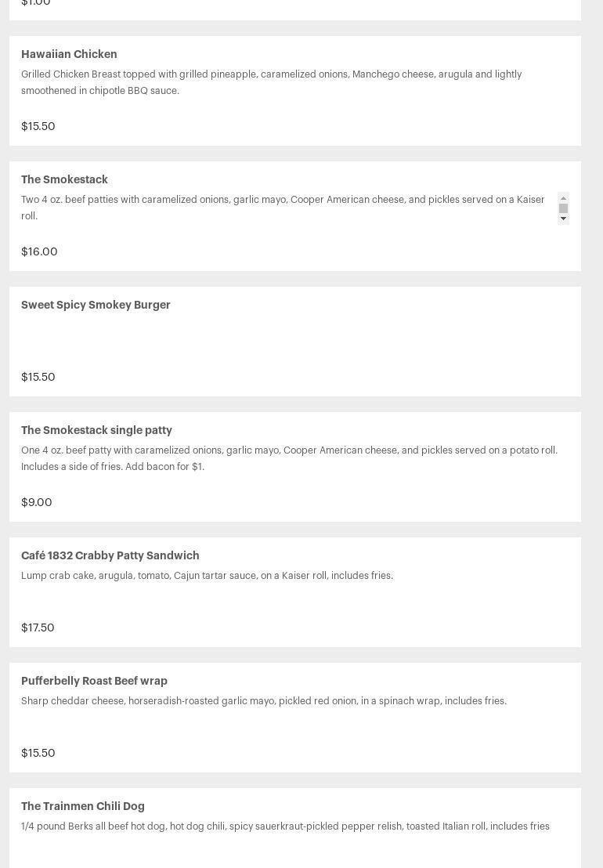Open the Hawaiian Chicken menu item

[x=69, y=55]
